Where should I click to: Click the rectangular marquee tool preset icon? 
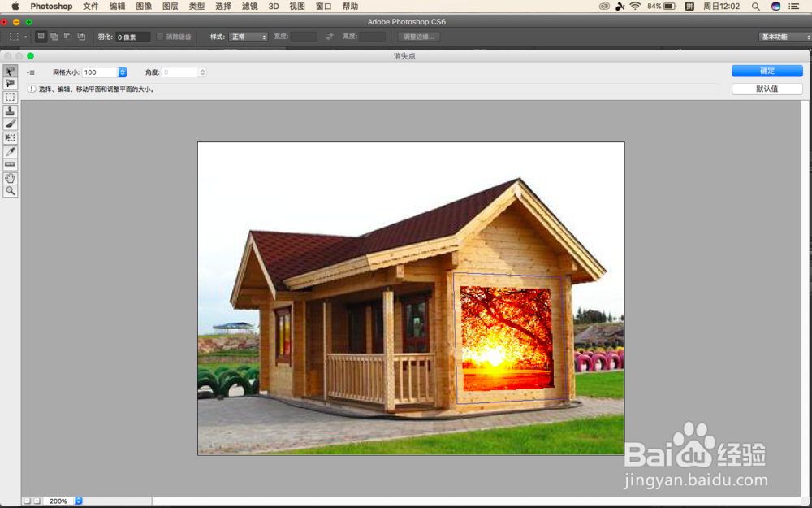point(14,37)
